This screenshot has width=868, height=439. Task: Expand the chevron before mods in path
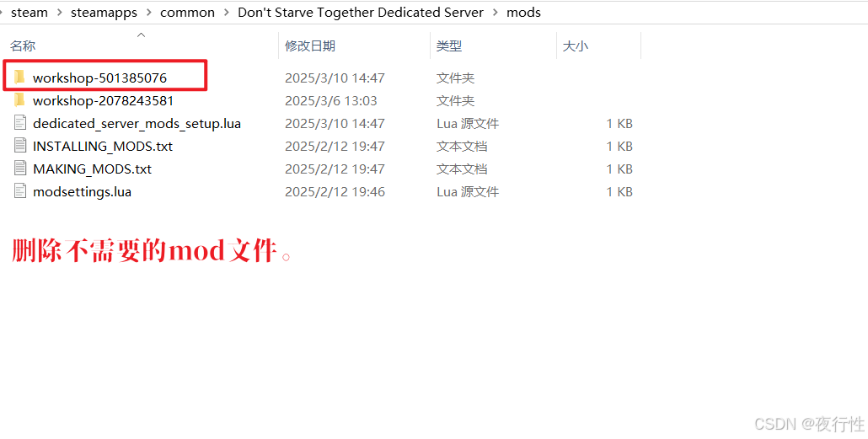point(495,12)
